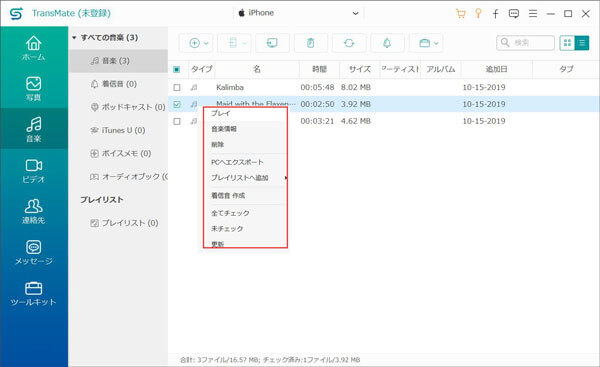Open the add (+) dropdown arrow

tap(206, 43)
